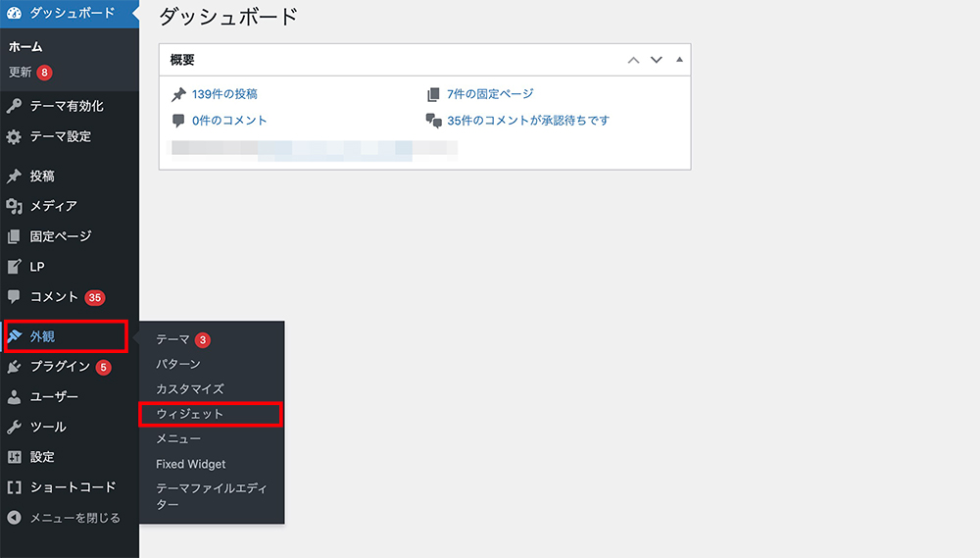The image size is (980, 558).
Task: Choose テーマファイルエディター in submenu
Action: 212,496
